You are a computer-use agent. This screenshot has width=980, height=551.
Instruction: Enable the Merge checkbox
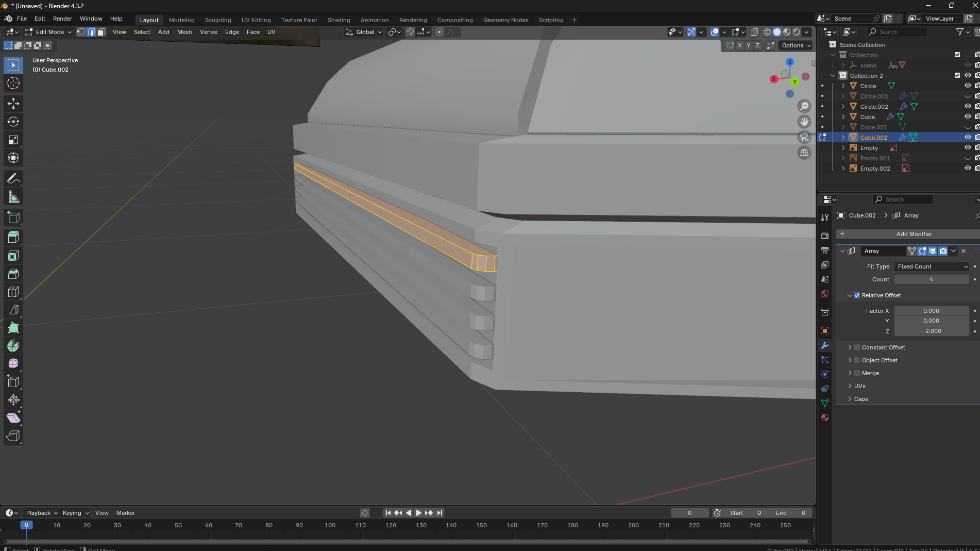pyautogui.click(x=857, y=373)
